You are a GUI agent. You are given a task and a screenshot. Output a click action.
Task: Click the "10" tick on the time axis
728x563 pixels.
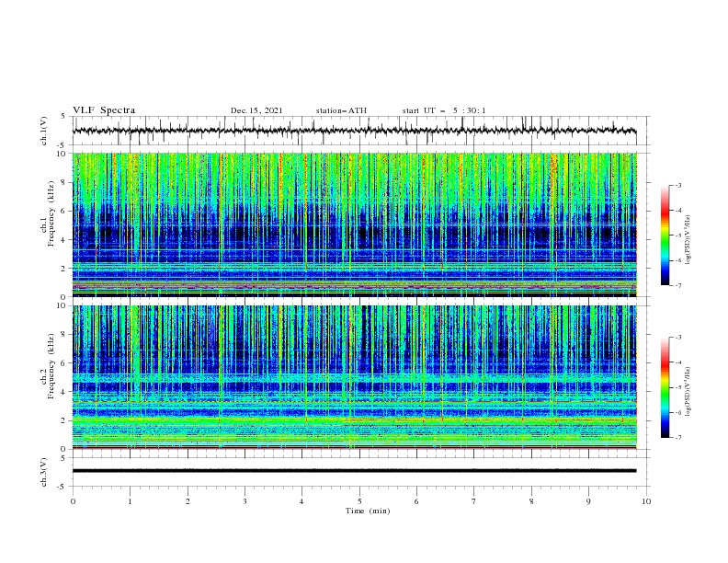pos(646,501)
